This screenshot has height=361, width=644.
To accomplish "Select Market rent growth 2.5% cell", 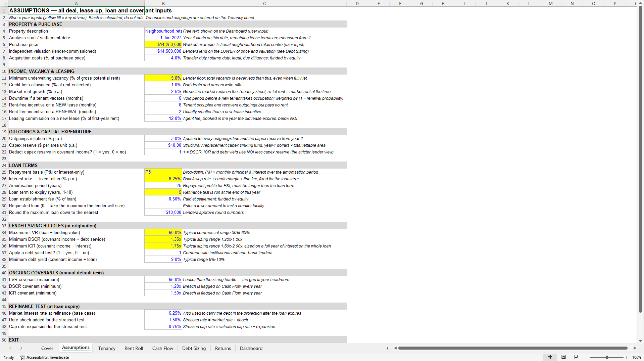I will [163, 91].
